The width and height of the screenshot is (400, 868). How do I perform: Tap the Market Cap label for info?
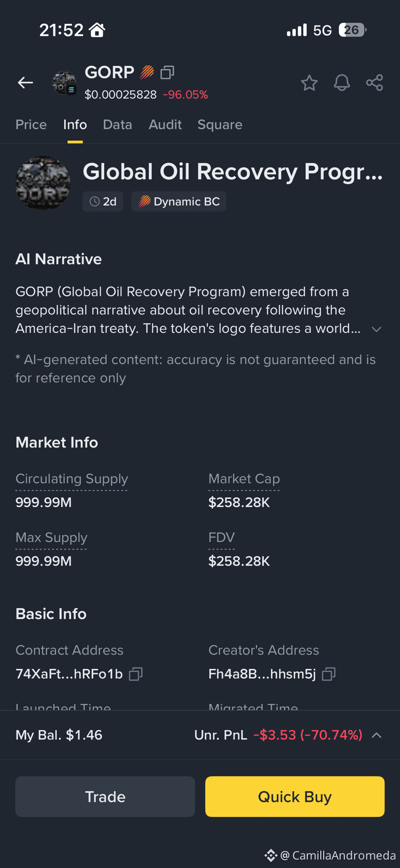pos(244,479)
